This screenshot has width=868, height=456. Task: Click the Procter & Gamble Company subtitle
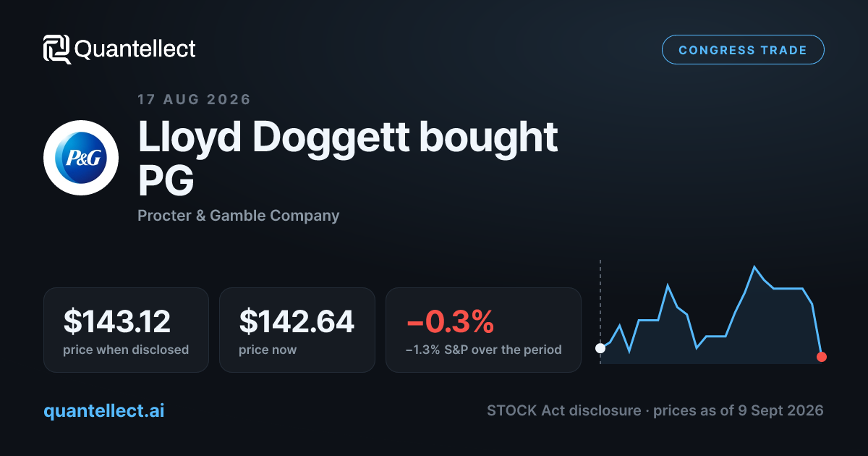[x=239, y=216]
